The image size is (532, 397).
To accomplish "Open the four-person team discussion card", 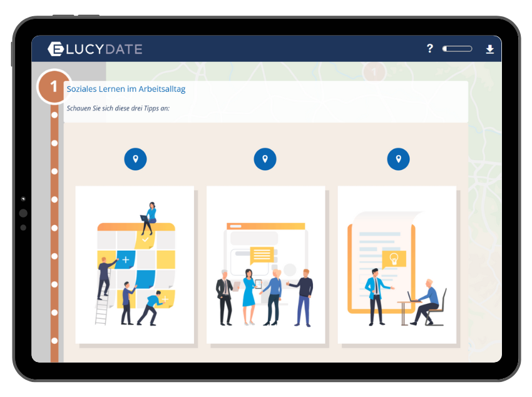I will 265,264.
